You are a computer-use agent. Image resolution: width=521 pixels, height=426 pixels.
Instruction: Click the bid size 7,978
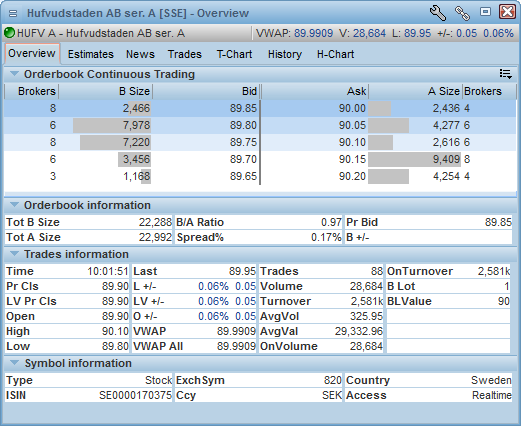click(x=136, y=125)
